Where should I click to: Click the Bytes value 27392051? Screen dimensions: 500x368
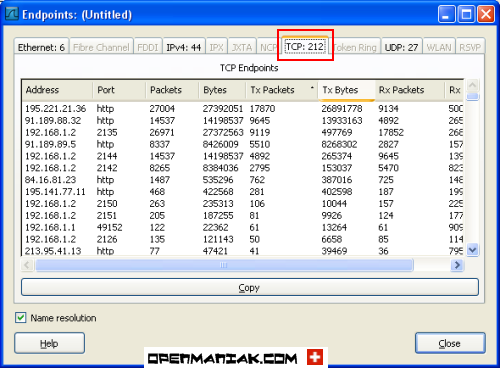(223, 109)
